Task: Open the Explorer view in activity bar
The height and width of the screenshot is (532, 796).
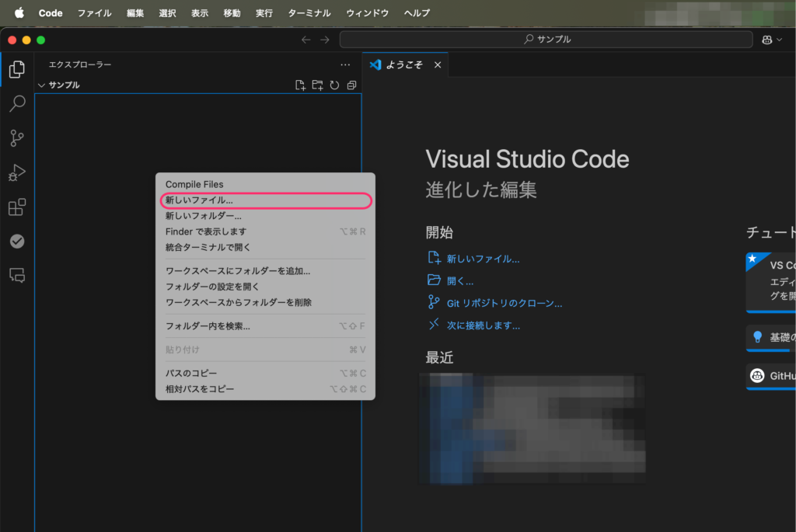Action: click(16, 69)
